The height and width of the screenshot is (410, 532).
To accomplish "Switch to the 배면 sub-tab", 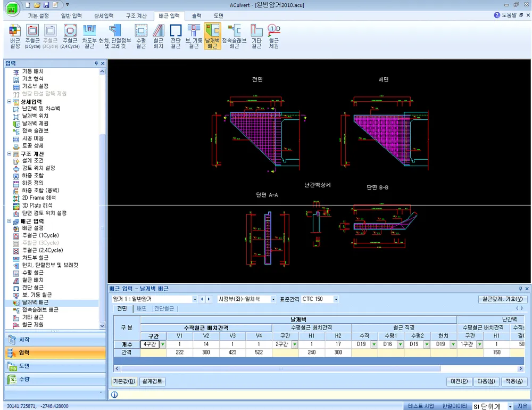I will coord(142,308).
